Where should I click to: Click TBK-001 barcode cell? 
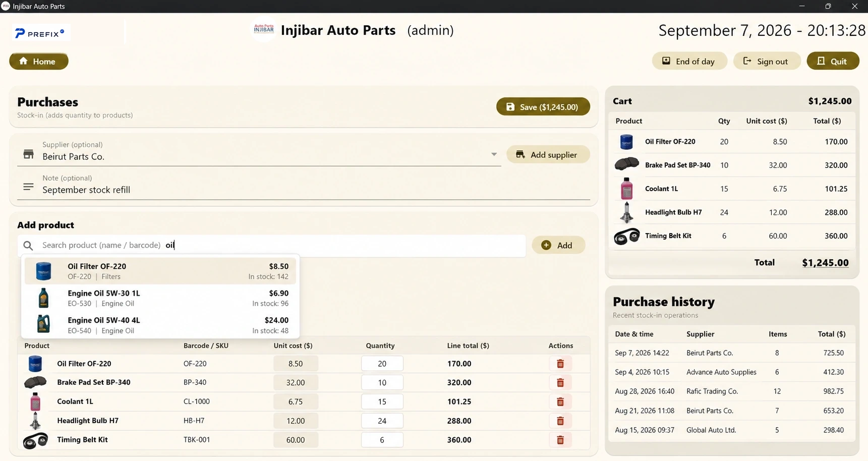point(197,440)
